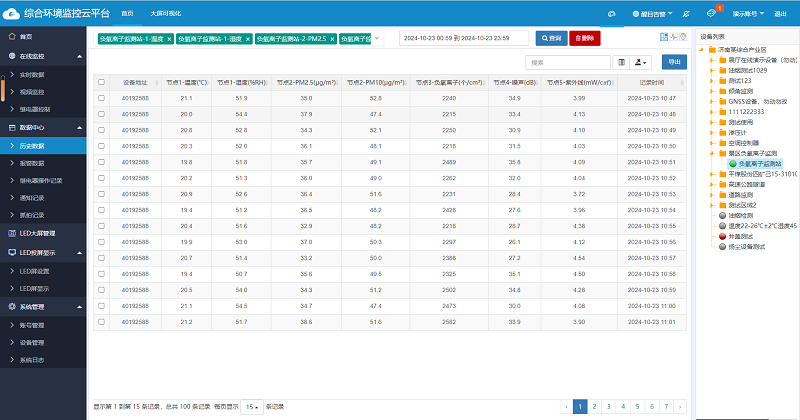Screen dimensions: 800x420
Task: Check the select-all checkbox in table header
Action: [x=101, y=83]
